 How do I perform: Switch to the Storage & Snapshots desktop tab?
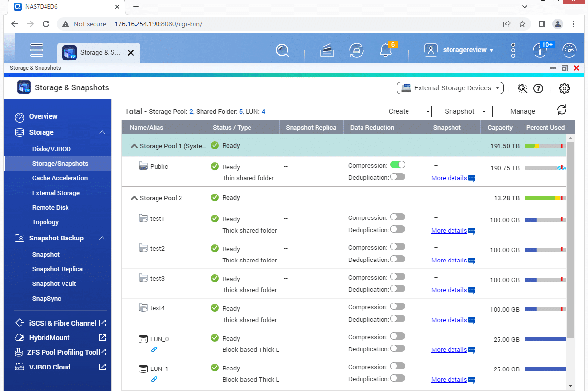pos(99,52)
